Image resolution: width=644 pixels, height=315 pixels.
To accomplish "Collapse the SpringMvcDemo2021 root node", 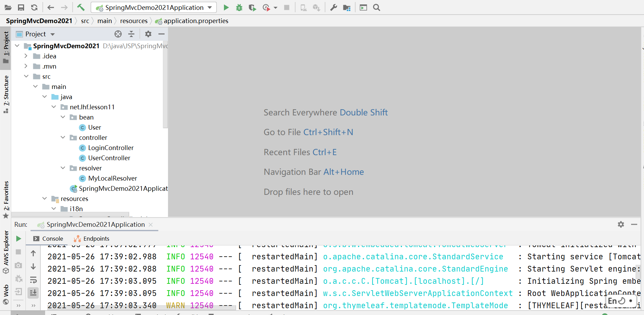I will [17, 45].
